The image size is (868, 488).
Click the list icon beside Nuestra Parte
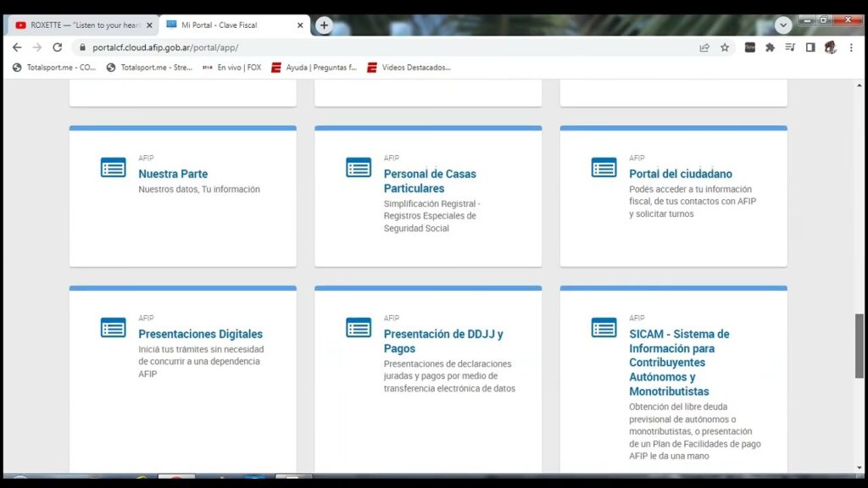pyautogui.click(x=113, y=168)
